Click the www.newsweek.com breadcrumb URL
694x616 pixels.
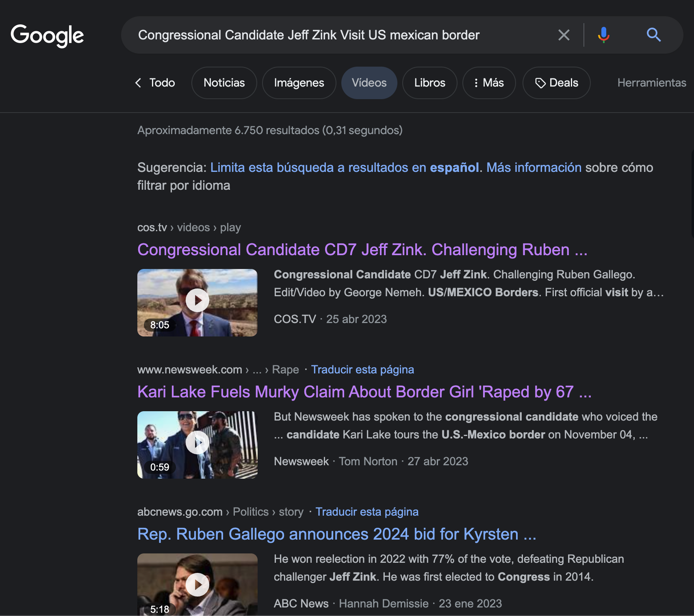218,370
